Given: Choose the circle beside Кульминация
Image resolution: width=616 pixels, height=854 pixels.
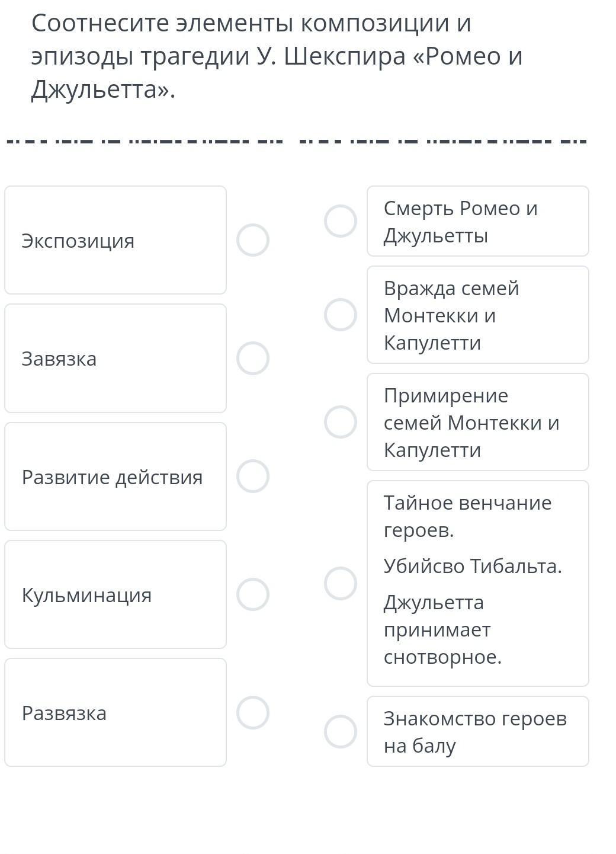Looking at the screenshot, I should coord(253,594).
